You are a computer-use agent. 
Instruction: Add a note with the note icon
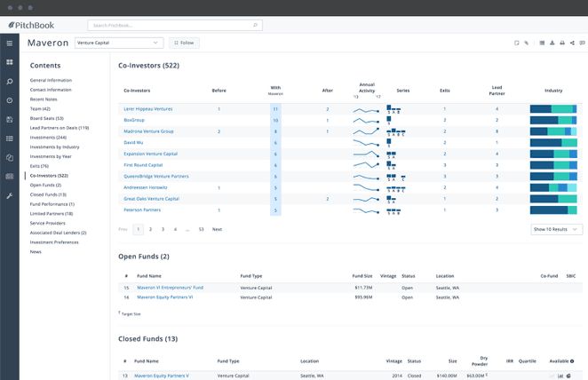point(516,43)
